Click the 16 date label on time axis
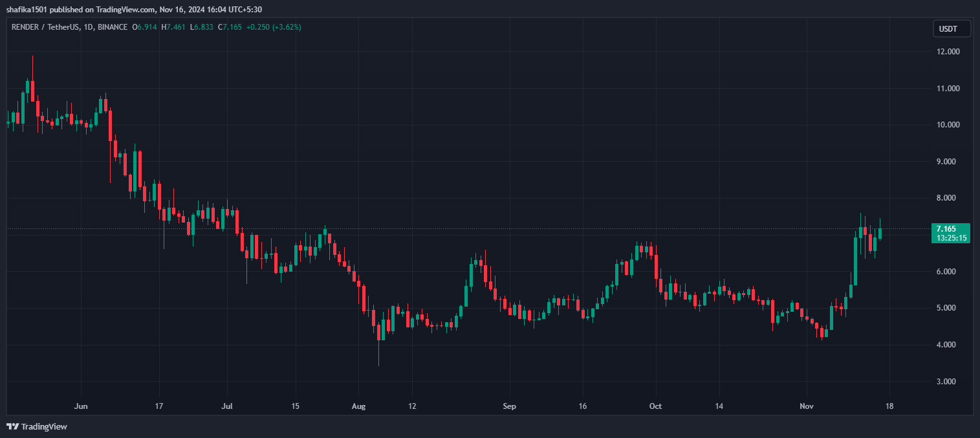The image size is (980, 438). 583,406
